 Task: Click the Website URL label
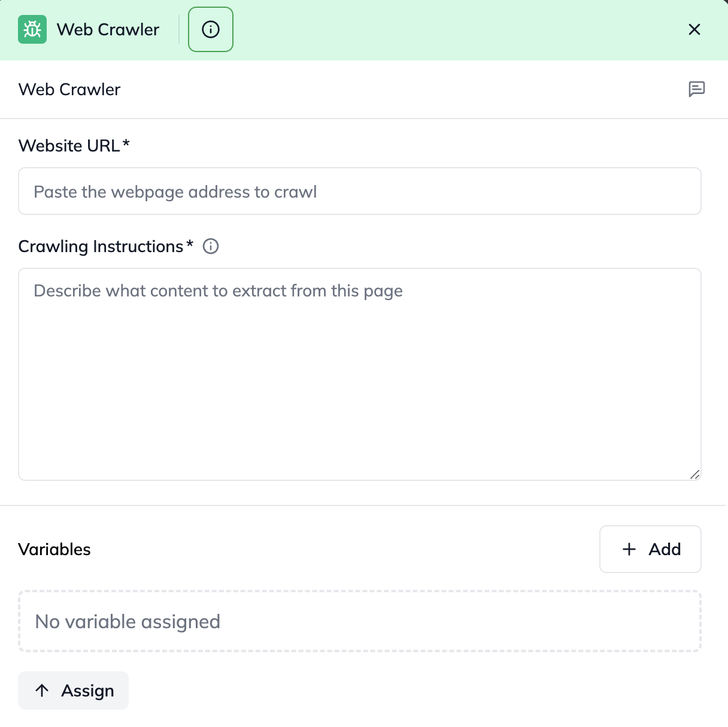point(69,146)
